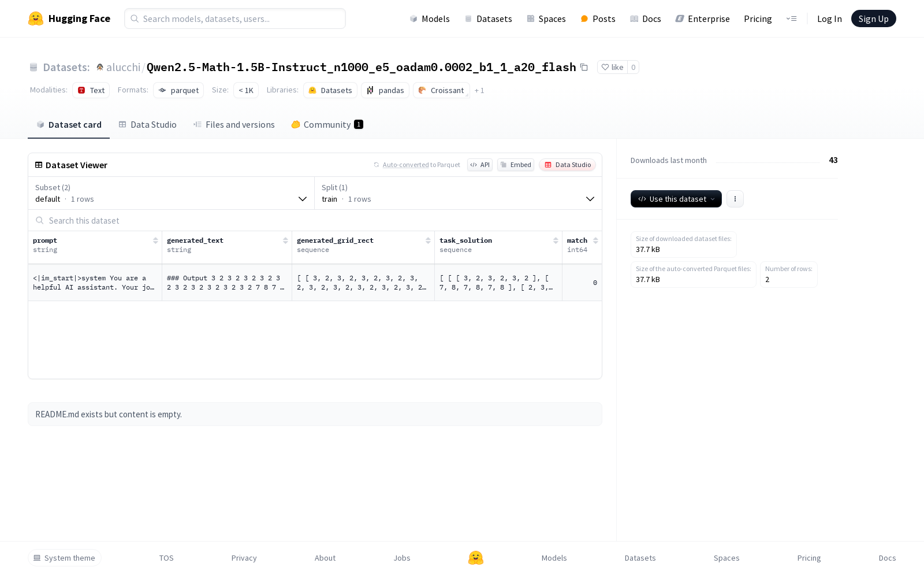
Task: Focus the Search this dataset field
Action: pos(315,220)
